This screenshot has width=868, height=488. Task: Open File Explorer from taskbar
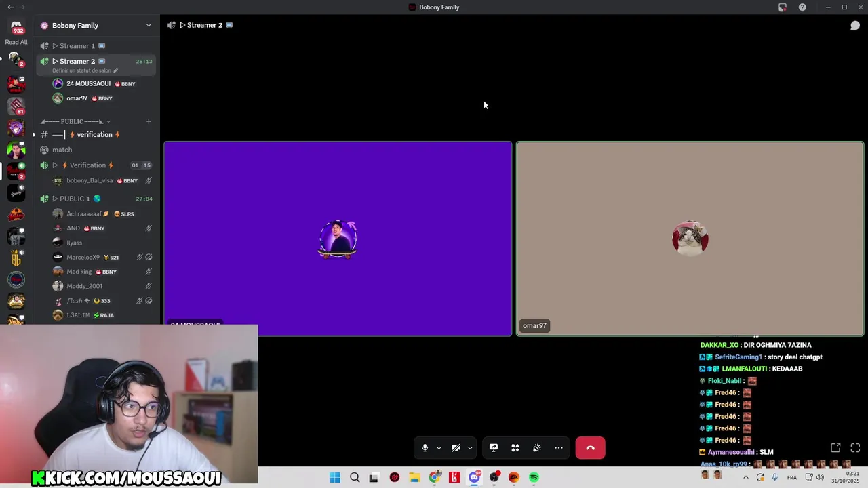click(414, 477)
